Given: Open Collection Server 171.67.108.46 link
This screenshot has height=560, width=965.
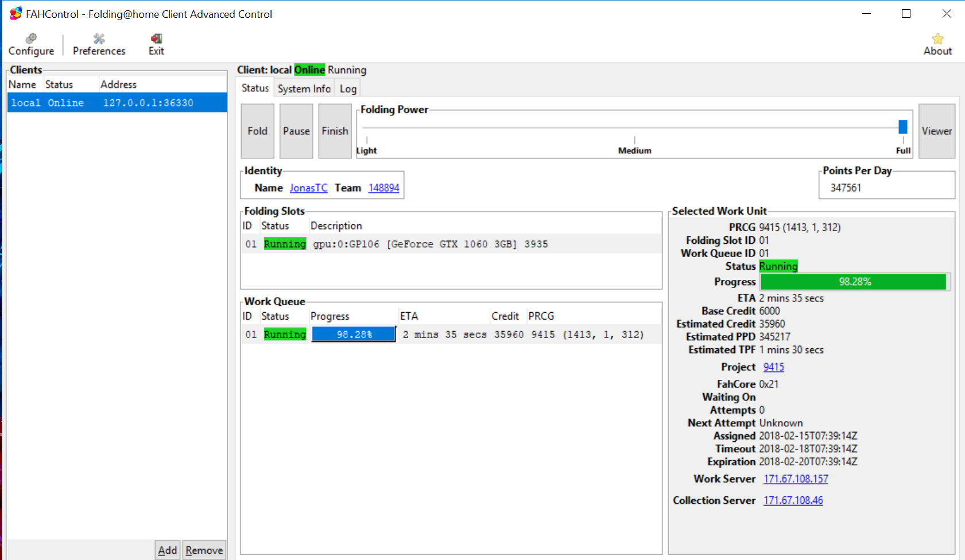Looking at the screenshot, I should (793, 500).
